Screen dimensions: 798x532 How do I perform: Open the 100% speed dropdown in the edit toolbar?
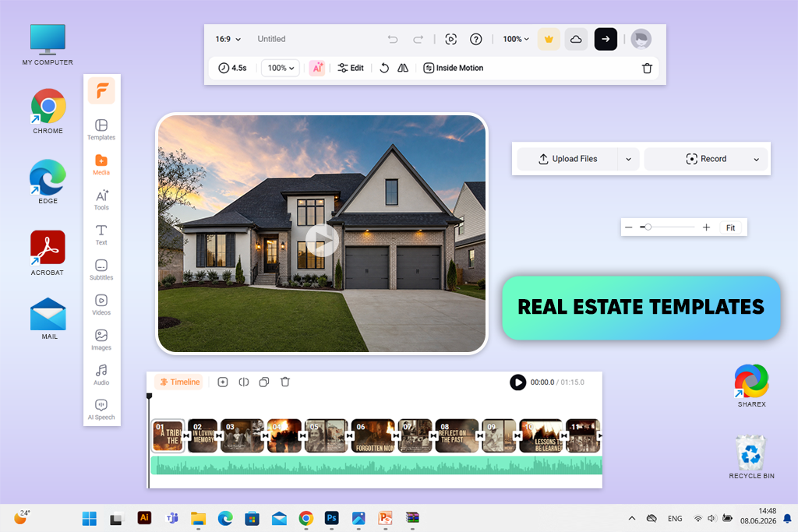[281, 68]
